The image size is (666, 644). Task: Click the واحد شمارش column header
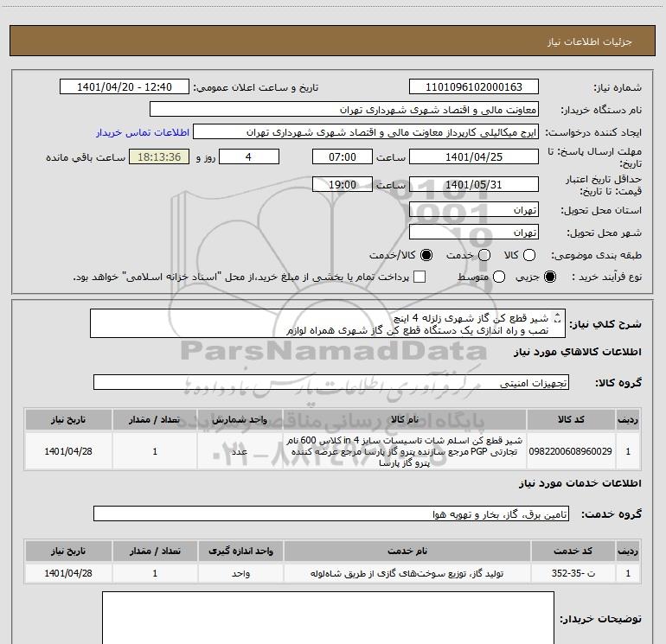[x=240, y=419]
